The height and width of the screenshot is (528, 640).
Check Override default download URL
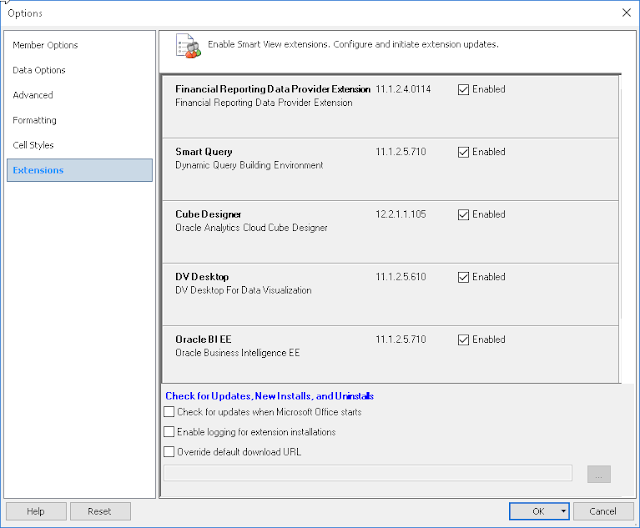169,452
